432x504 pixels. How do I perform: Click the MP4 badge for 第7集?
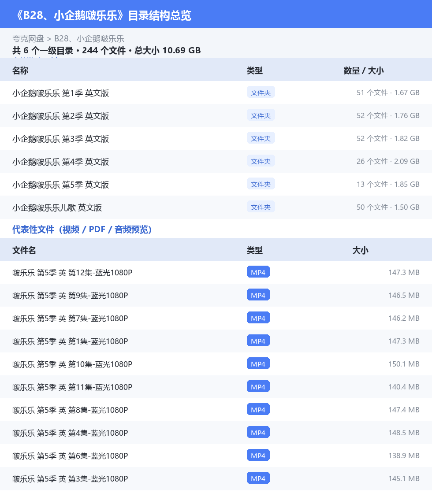258,318
